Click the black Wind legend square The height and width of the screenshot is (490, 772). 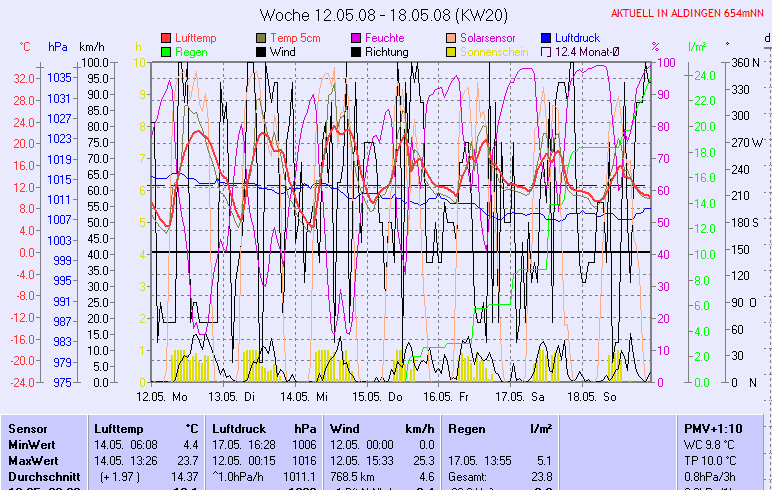point(262,51)
